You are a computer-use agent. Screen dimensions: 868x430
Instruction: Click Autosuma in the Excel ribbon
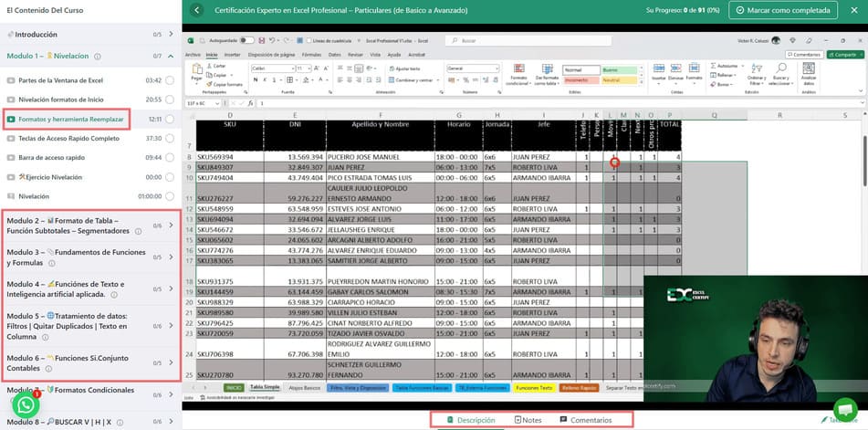725,66
